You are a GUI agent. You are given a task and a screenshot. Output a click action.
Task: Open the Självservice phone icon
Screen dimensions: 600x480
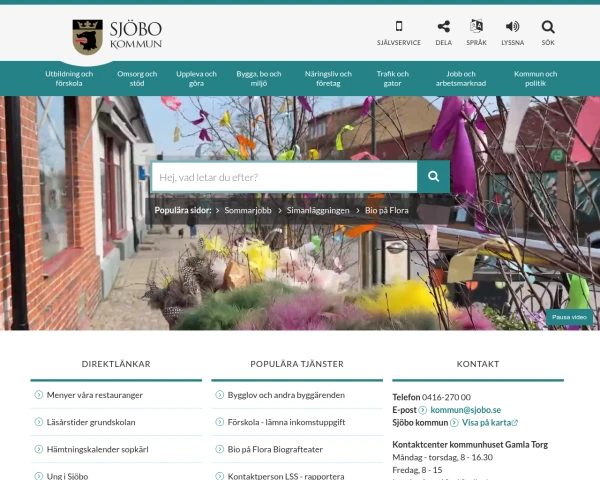pyautogui.click(x=398, y=27)
